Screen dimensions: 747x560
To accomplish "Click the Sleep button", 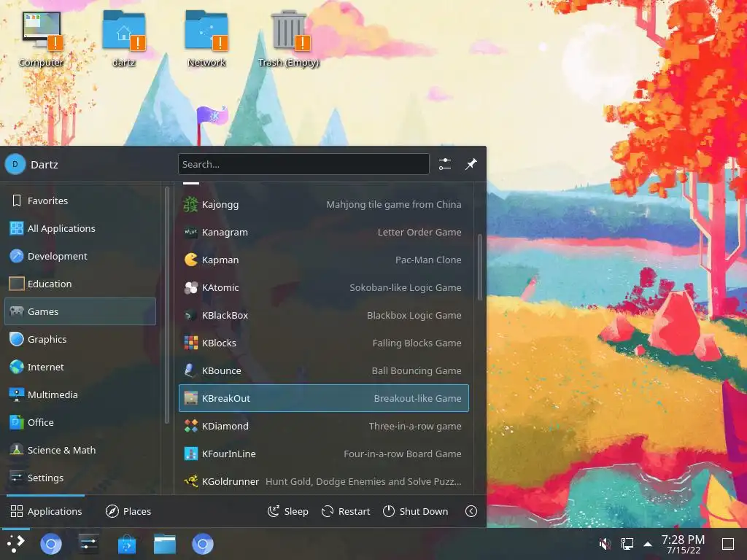I will 287,511.
